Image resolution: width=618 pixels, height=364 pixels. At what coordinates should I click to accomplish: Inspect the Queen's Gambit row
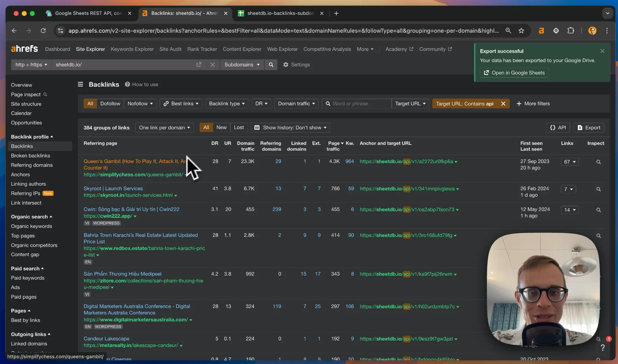tap(598, 162)
